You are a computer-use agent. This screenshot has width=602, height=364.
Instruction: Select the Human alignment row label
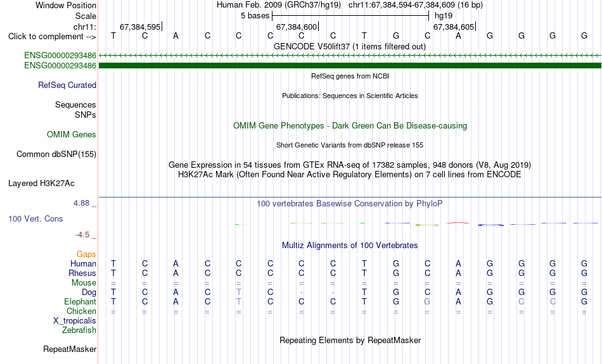(x=83, y=263)
